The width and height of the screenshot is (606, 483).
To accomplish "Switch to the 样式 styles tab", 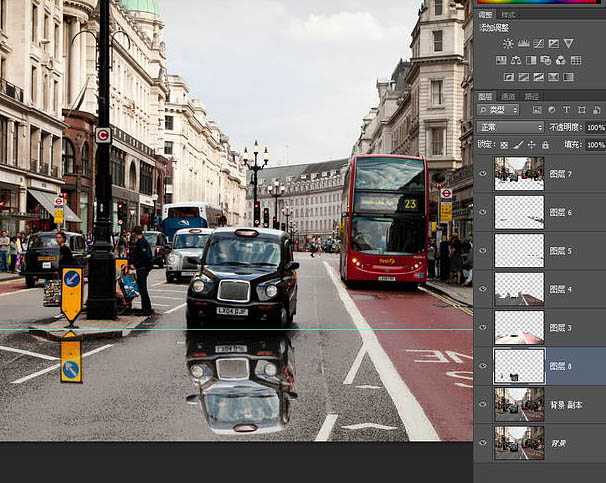I will (508, 15).
